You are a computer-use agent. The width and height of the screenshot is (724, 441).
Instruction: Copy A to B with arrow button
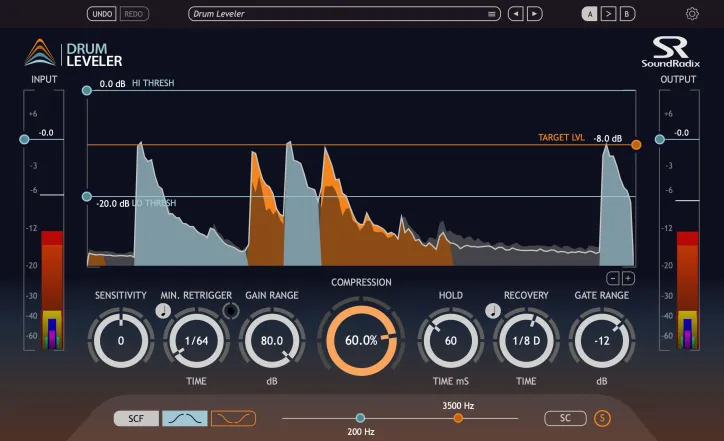608,14
